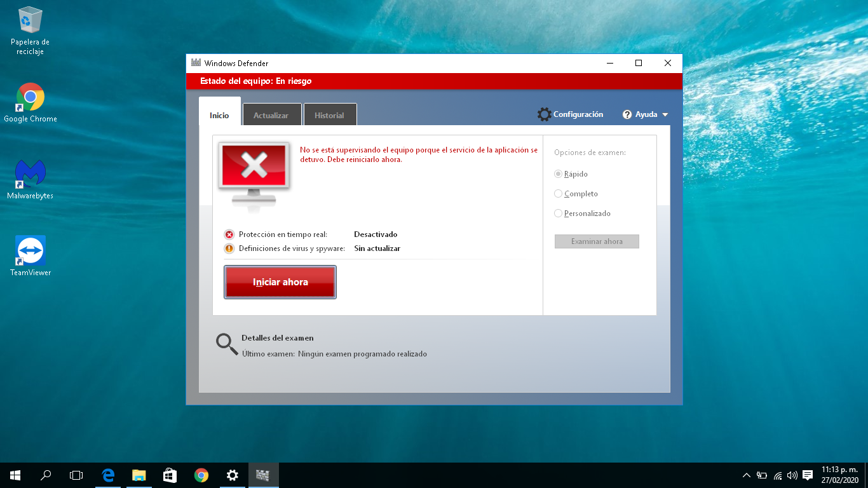Switch to the Inicio tab
The height and width of the screenshot is (488, 868).
pos(219,111)
